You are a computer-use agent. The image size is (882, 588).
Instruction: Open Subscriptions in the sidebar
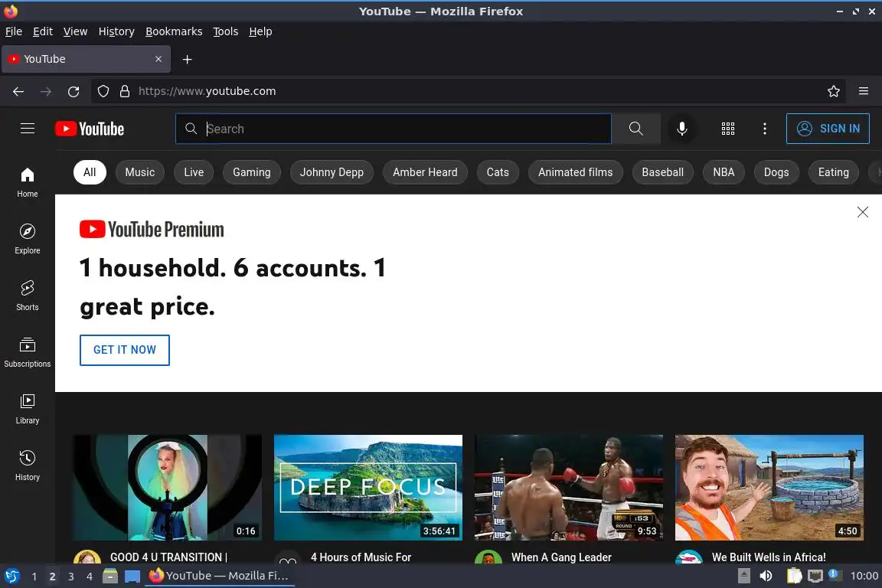(27, 352)
